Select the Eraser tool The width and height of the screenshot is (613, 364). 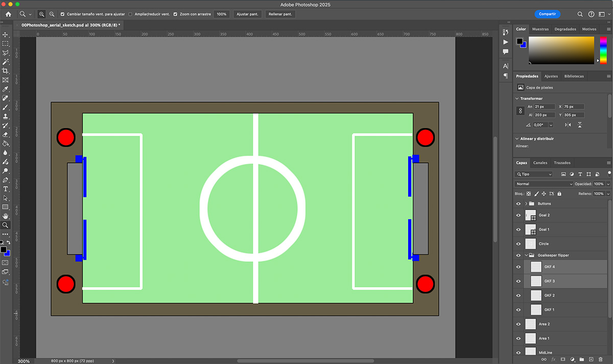point(6,134)
